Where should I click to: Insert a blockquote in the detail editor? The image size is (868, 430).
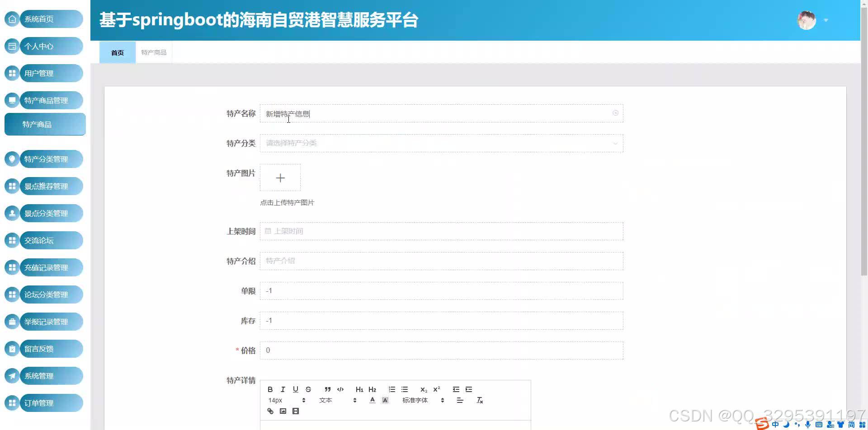coord(327,389)
